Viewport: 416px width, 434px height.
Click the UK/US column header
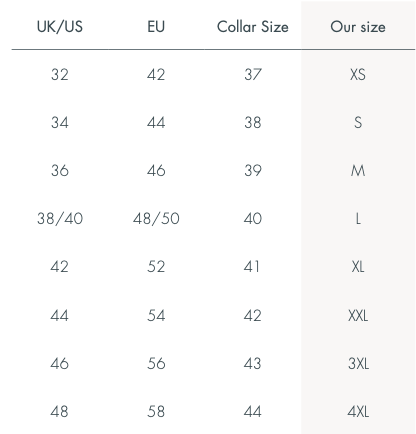pyautogui.click(x=60, y=27)
